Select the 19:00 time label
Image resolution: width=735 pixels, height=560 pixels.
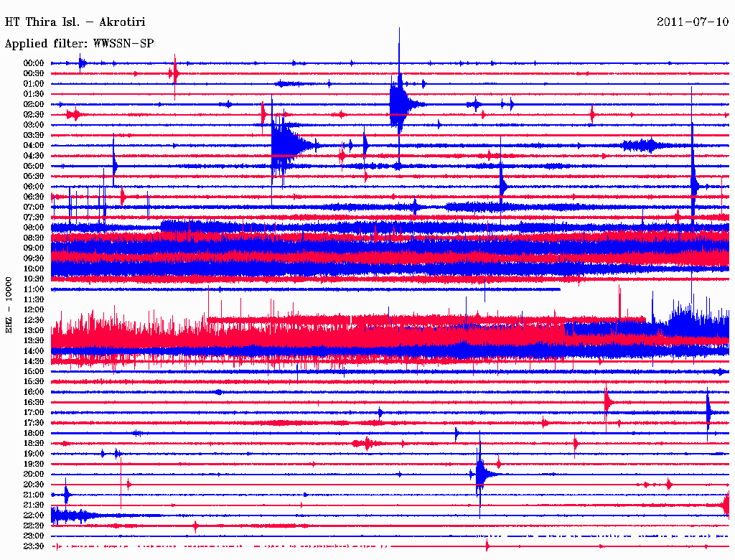point(34,454)
